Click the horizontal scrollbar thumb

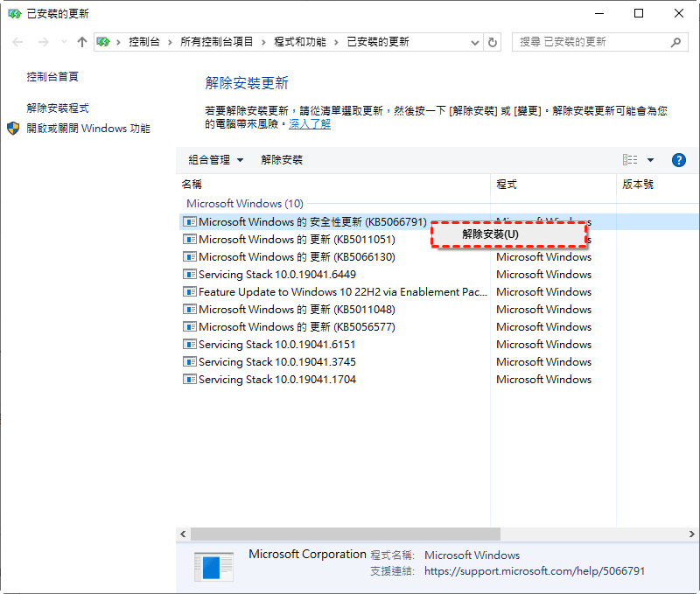click(345, 534)
